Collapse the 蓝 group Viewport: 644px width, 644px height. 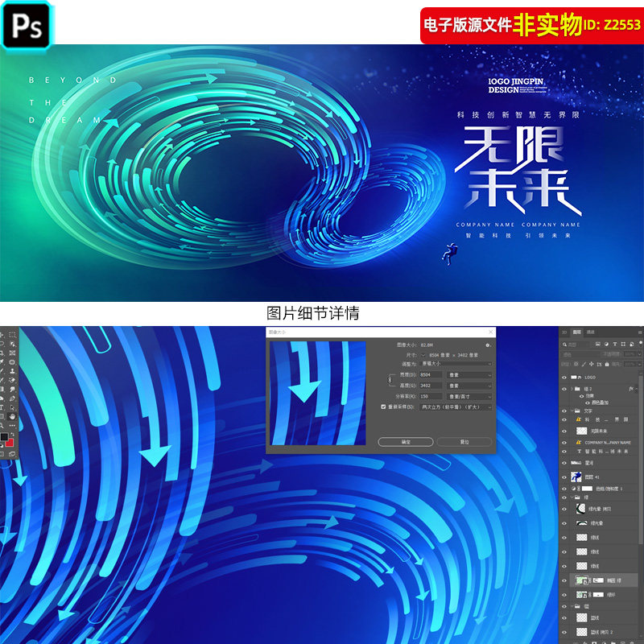coord(572,606)
